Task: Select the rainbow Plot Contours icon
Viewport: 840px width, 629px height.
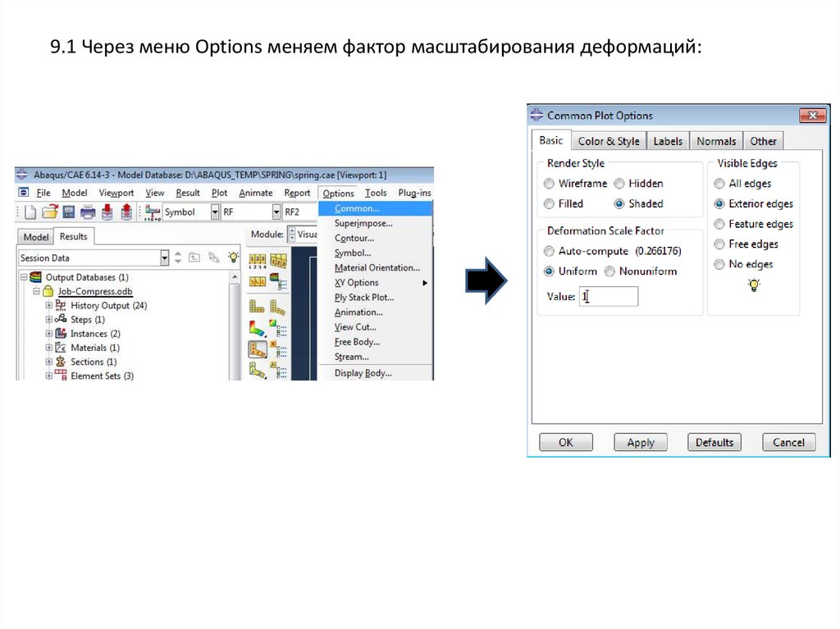Action: pos(257,328)
